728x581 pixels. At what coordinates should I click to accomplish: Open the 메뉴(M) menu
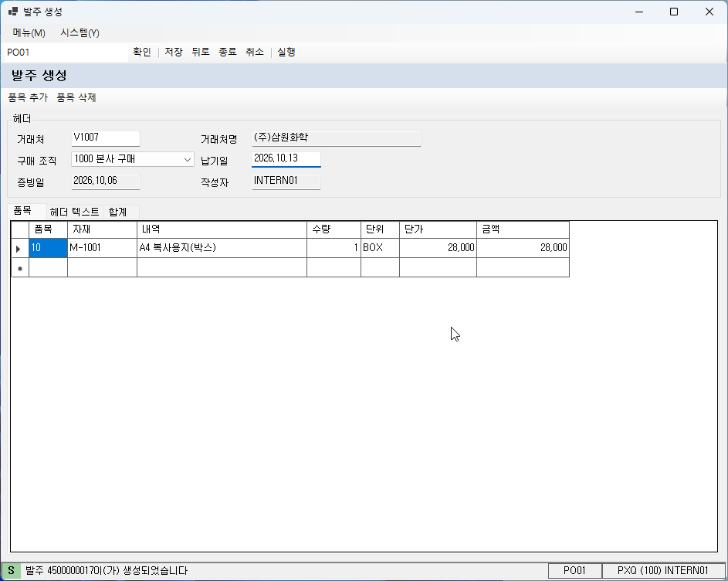(x=29, y=33)
